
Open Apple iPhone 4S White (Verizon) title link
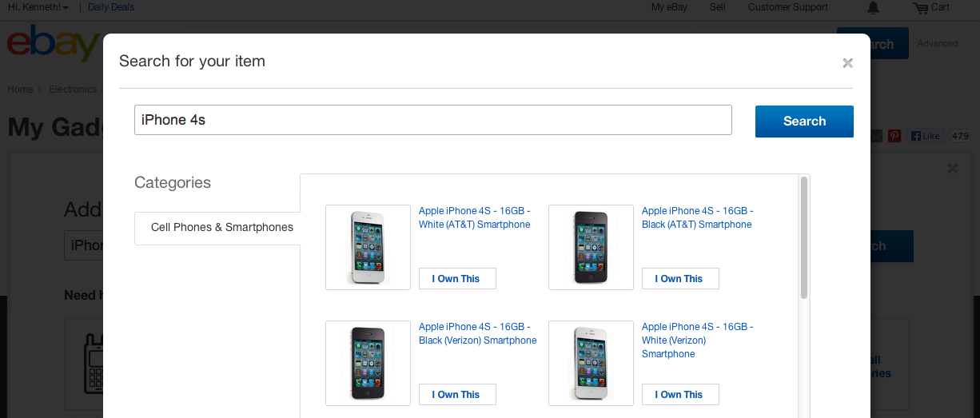point(698,340)
